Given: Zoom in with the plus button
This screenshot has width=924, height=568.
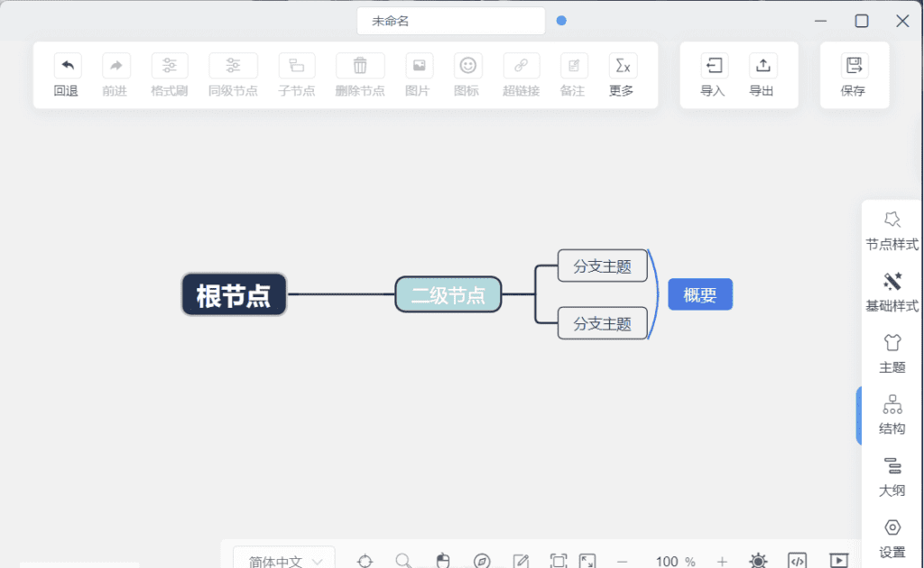Looking at the screenshot, I should click(722, 562).
